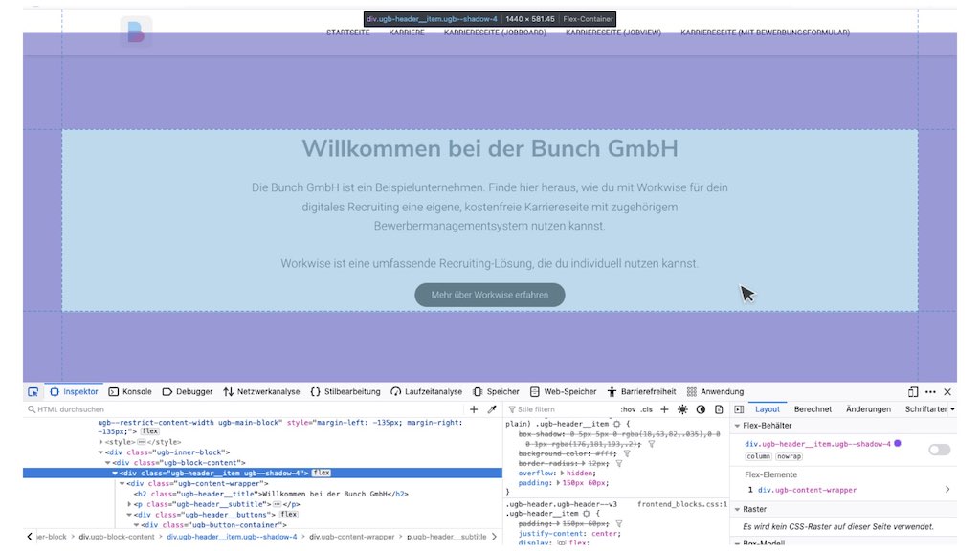Open the devtools three-dots options menu
Image resolution: width=980 pixels, height=551 pixels.
click(x=930, y=391)
